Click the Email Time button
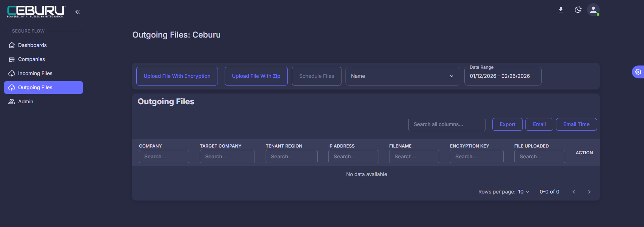 tap(576, 124)
